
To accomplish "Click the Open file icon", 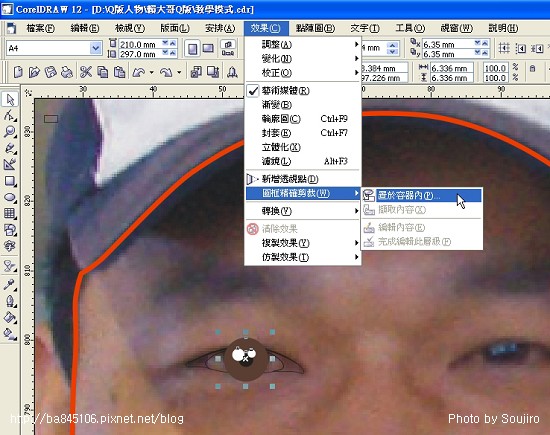I will (x=34, y=73).
